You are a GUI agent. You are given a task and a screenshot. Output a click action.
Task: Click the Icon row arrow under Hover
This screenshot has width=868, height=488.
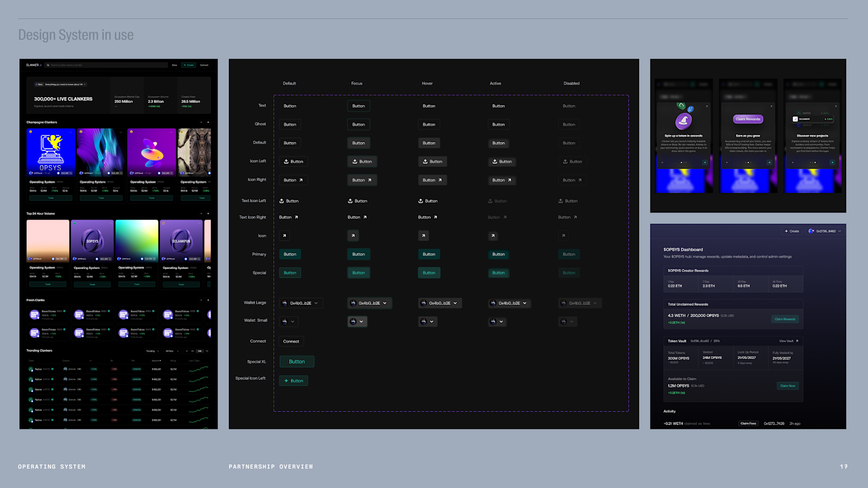coord(424,236)
